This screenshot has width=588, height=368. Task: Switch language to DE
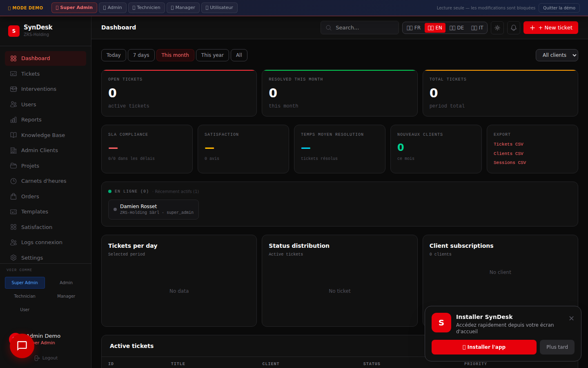click(x=457, y=28)
